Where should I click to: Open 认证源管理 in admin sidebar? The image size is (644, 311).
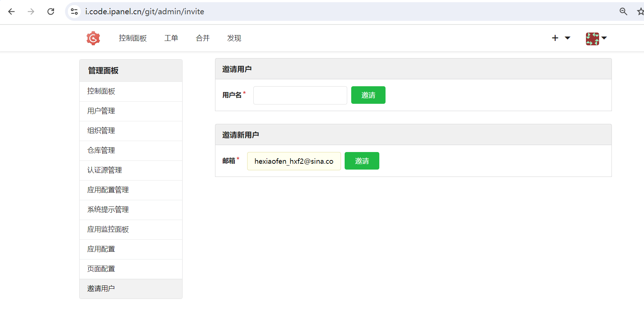click(x=104, y=170)
